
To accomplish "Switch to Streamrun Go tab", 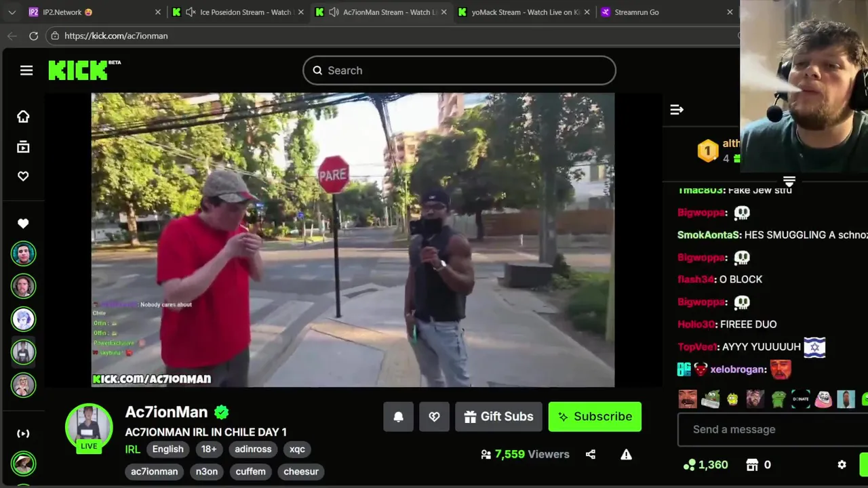I will pyautogui.click(x=668, y=12).
